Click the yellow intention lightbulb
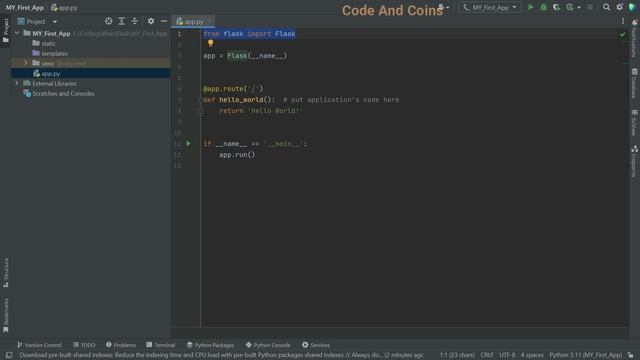The image size is (640, 360). pos(211,43)
